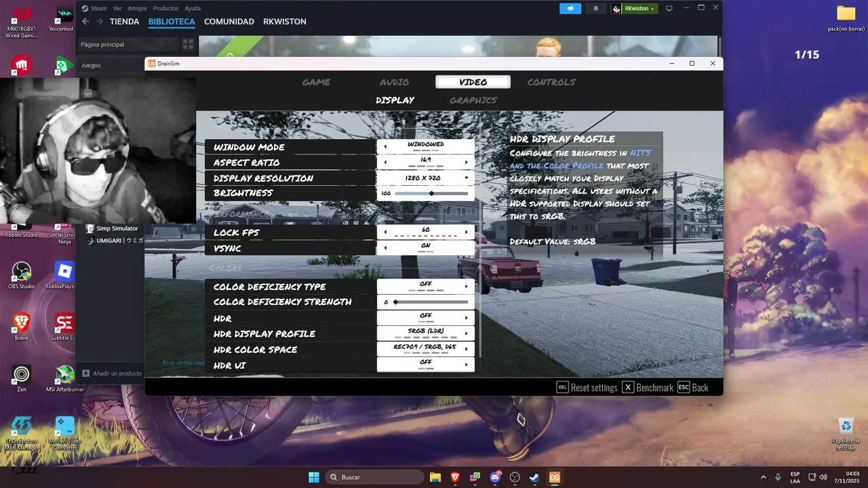Select the VIDEO settings tab
This screenshot has height=488, width=868.
[x=473, y=82]
